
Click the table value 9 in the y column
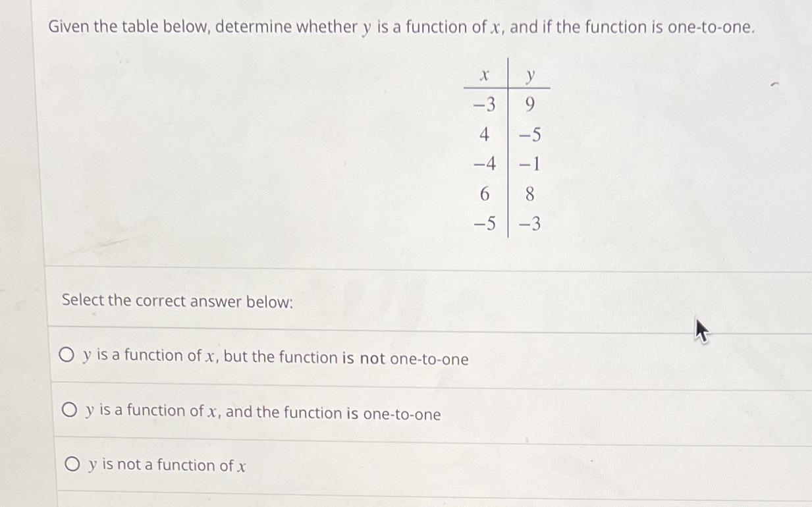click(x=529, y=105)
